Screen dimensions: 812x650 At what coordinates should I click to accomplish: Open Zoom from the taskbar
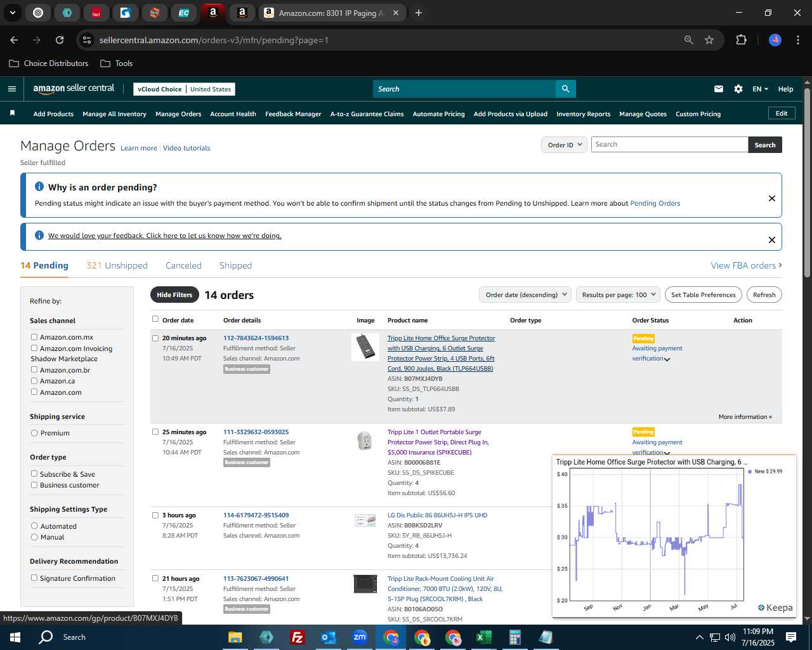click(360, 637)
